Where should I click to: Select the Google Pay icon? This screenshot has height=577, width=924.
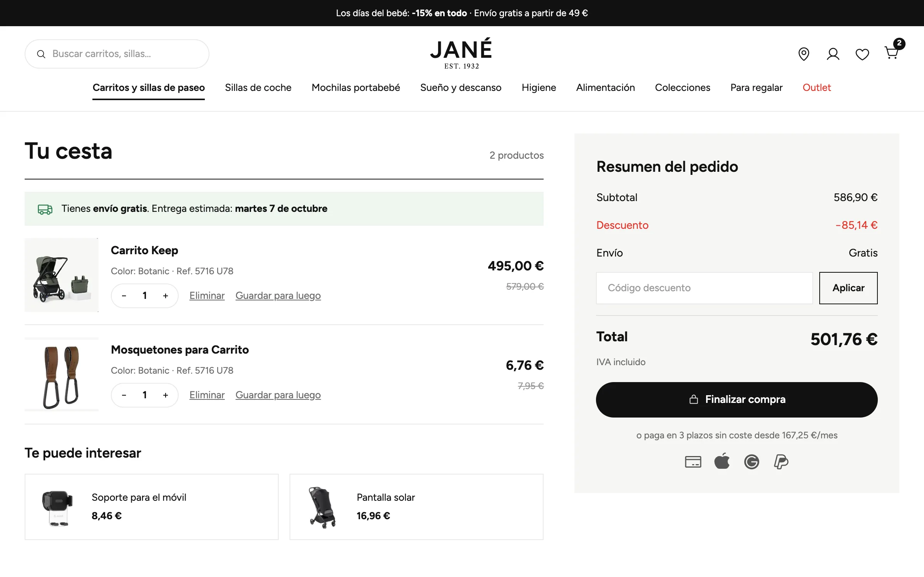click(752, 461)
